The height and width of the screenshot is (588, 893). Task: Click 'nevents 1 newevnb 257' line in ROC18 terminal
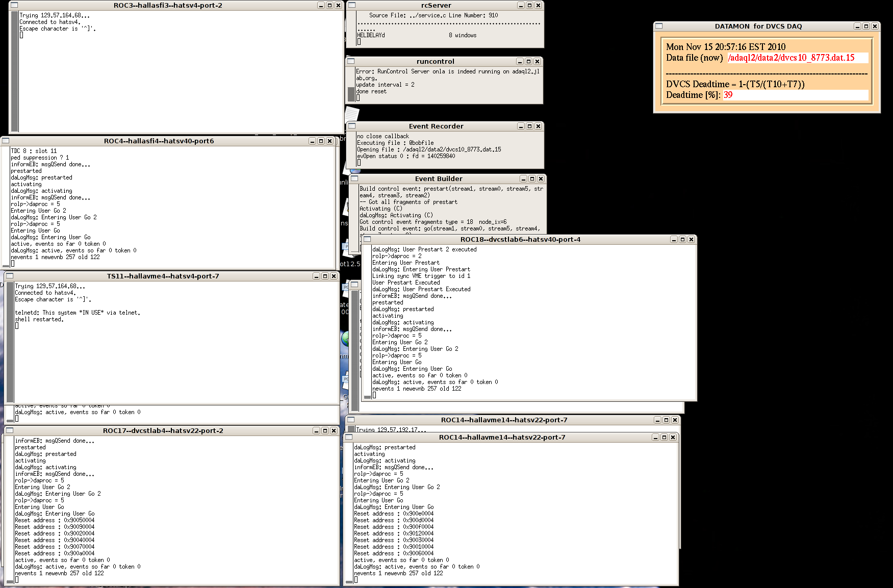coord(417,389)
